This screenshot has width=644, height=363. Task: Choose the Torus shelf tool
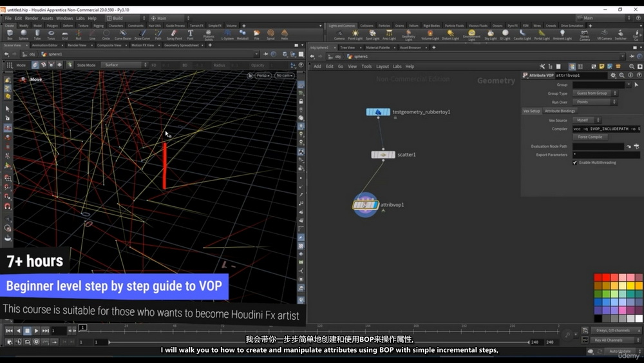pyautogui.click(x=51, y=35)
